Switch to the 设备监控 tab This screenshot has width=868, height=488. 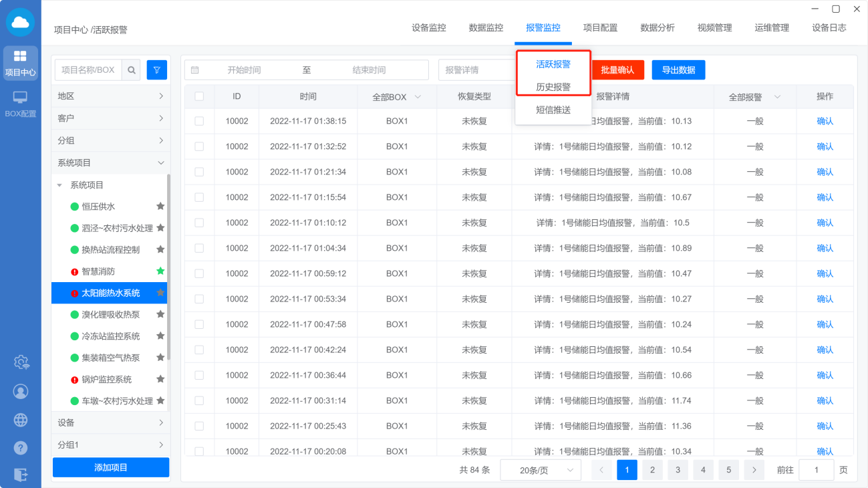click(429, 27)
